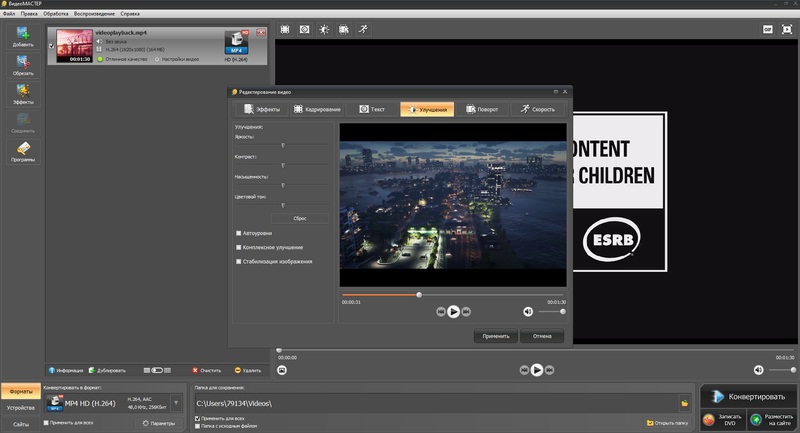This screenshot has width=800, height=433.
Task: Click the Добавить (add video) sidebar icon
Action: tap(23, 37)
